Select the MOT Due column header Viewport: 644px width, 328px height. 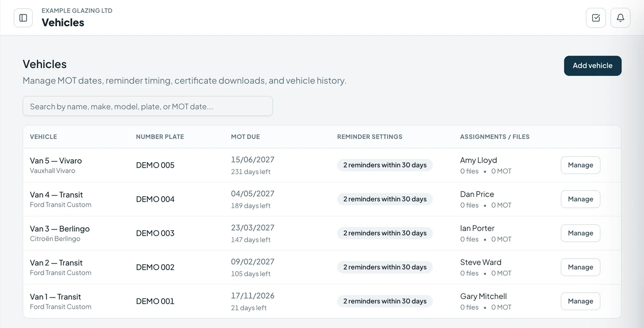click(245, 137)
